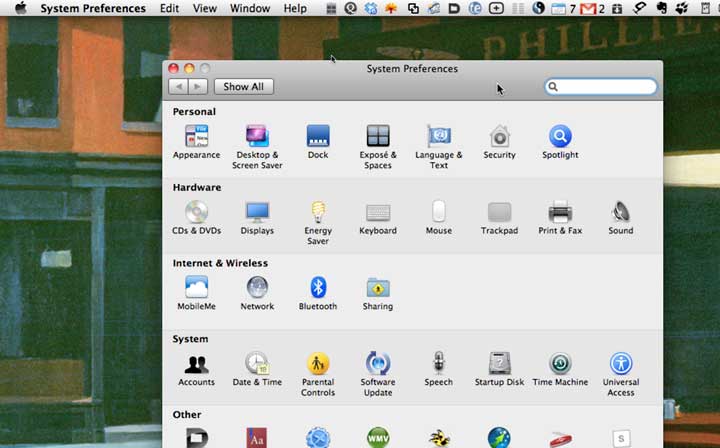Open the Appearance preference pane
The width and height of the screenshot is (720, 448).
tap(196, 137)
